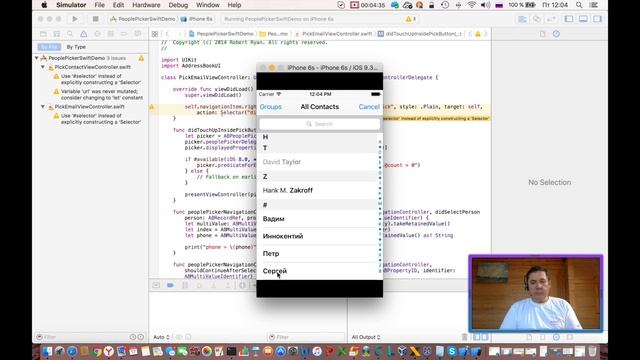Open the didTouchUpInsidePickButton method jump bar item
Image resolution: width=640 pixels, height=360 pixels.
(x=420, y=34)
